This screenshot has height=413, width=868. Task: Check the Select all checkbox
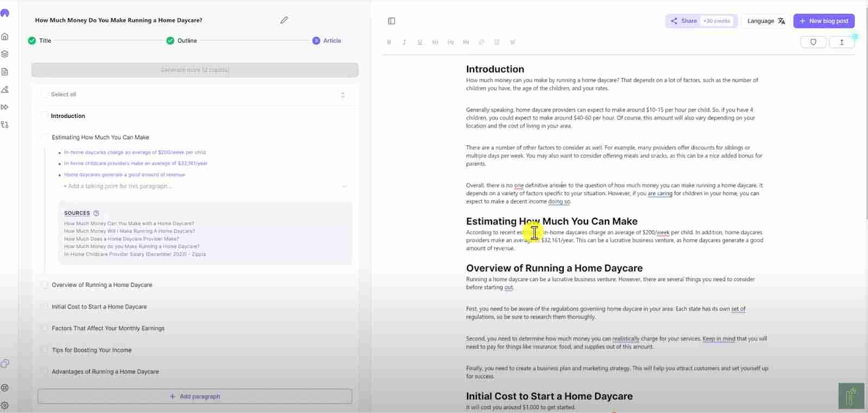coord(45,94)
